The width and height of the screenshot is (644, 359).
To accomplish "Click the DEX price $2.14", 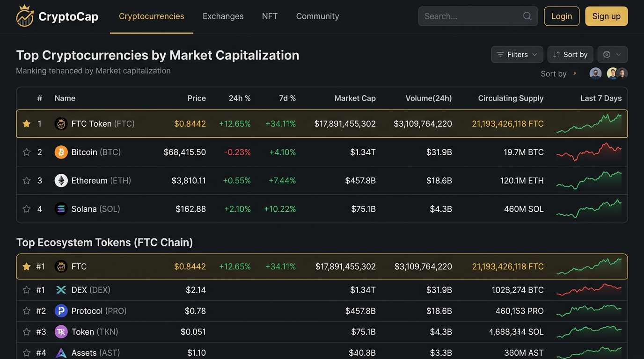I will [196, 290].
